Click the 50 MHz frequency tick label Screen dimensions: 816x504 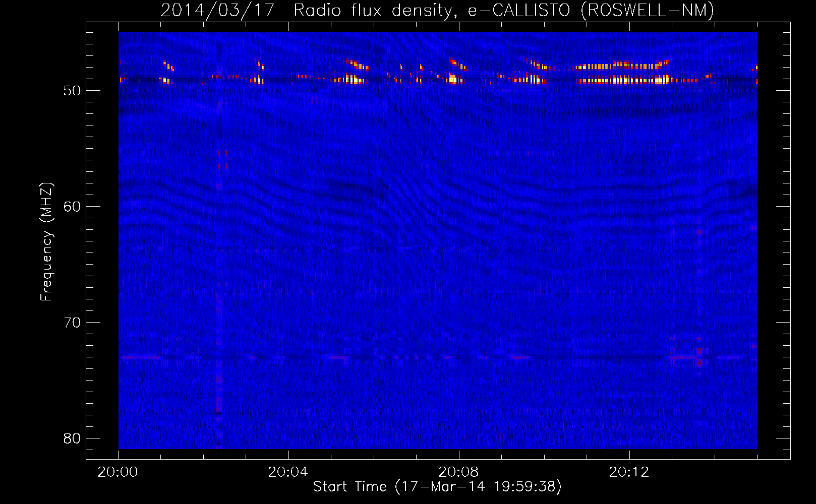[72, 91]
